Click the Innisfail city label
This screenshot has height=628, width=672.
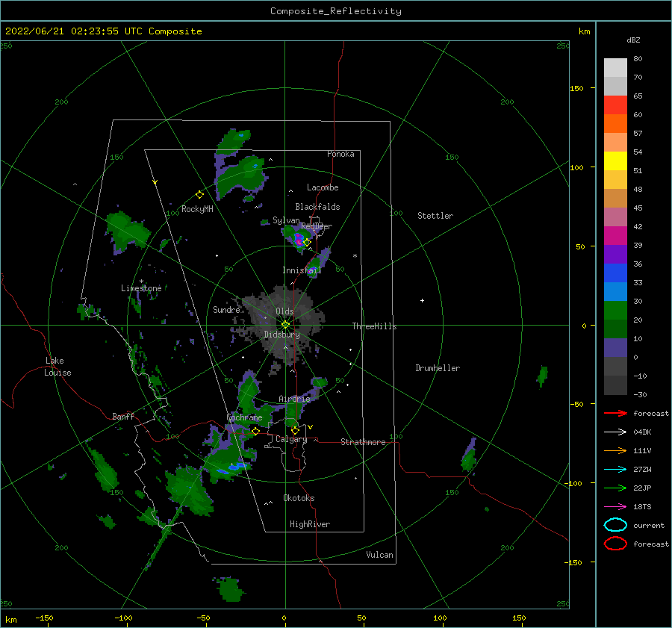click(302, 270)
